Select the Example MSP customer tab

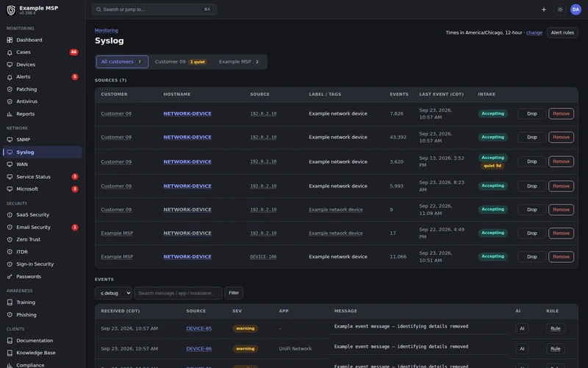click(240, 62)
